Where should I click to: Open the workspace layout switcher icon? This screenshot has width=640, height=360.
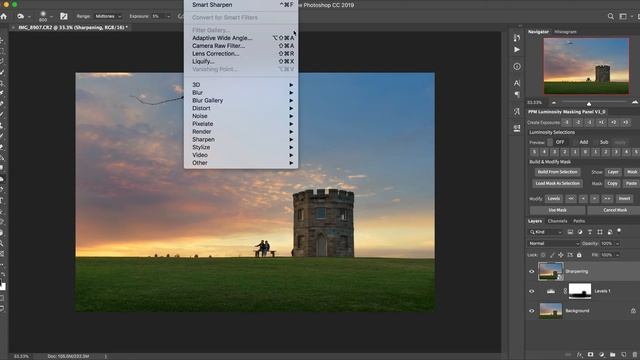[x=623, y=16]
